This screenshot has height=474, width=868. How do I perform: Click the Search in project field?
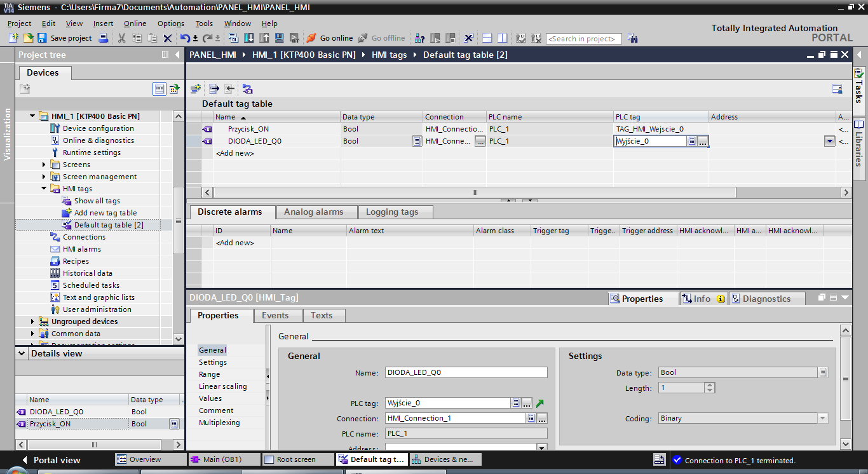coord(583,39)
